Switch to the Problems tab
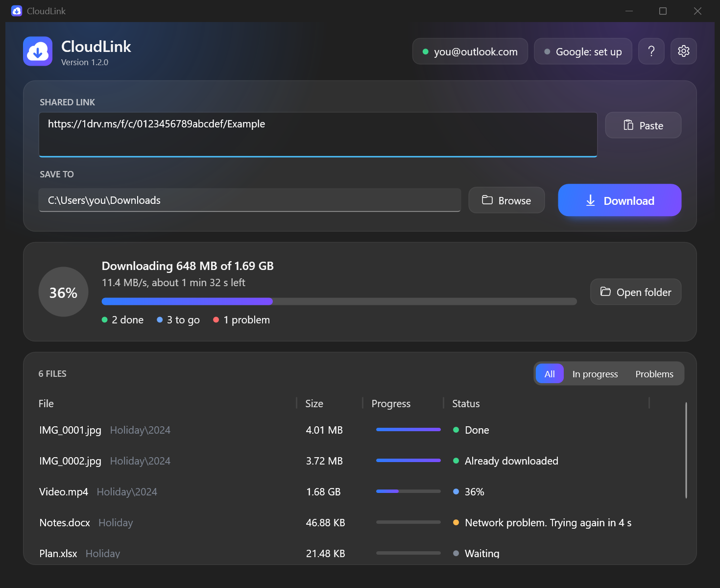This screenshot has height=588, width=720. pyautogui.click(x=654, y=374)
